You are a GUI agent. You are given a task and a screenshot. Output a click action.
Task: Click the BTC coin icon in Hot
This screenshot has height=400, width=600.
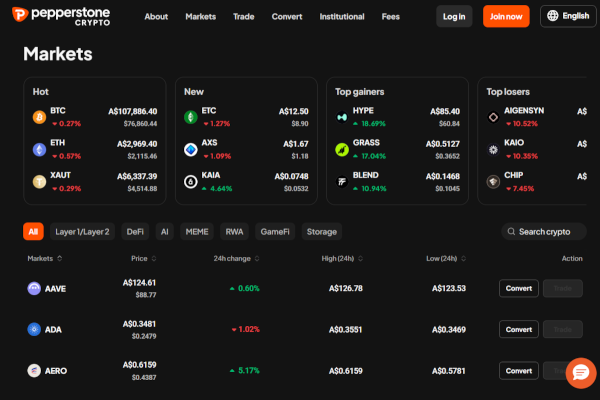39,117
